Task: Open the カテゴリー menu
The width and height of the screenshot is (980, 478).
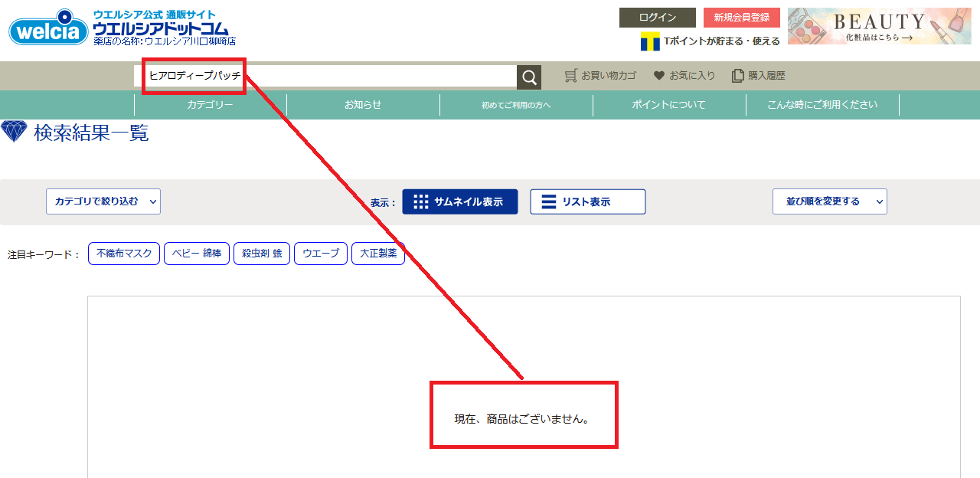Action: pos(211,105)
